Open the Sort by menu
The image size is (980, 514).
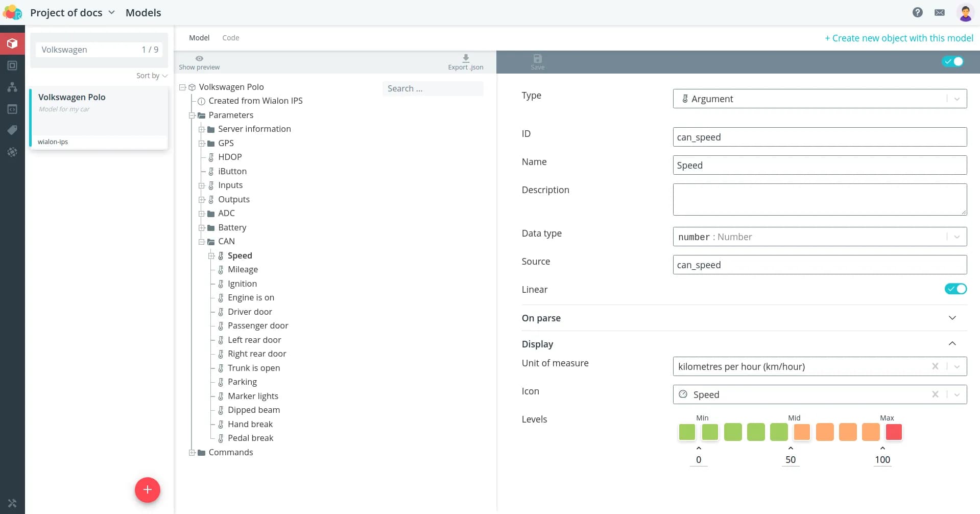point(152,76)
